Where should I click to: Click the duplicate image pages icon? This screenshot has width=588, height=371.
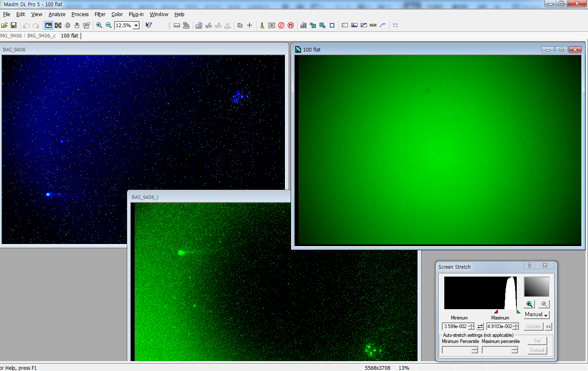point(240,25)
